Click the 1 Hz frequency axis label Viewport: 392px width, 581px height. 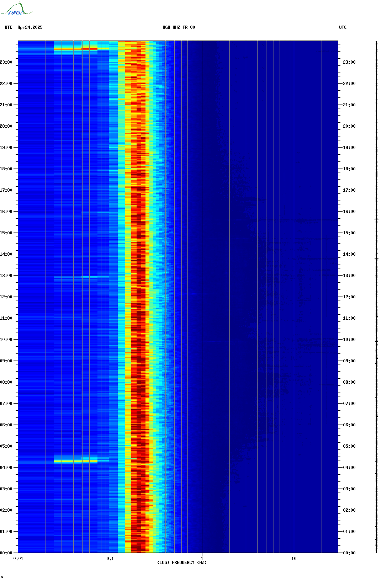click(202, 559)
